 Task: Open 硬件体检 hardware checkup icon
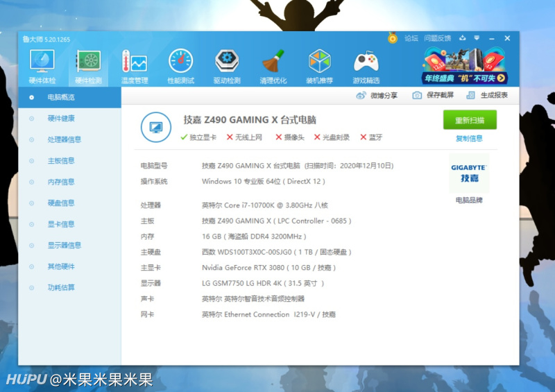point(42,66)
